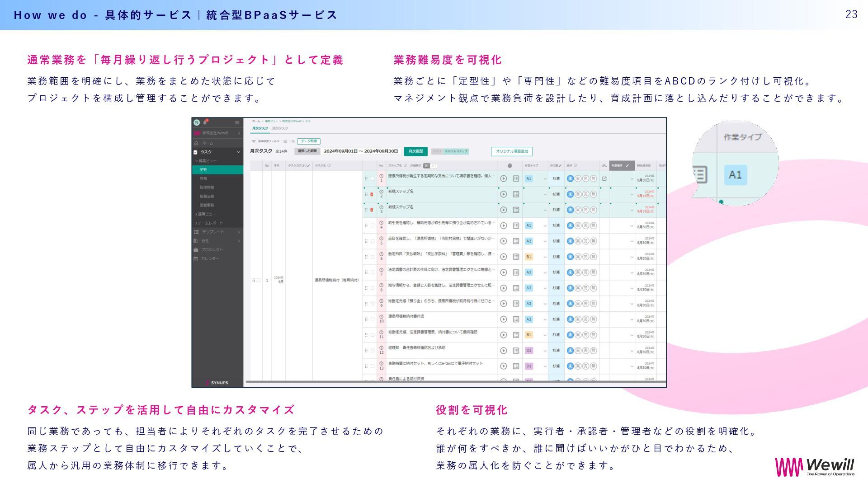Click the pencil icon beside タスクカテゴリ header
The height and width of the screenshot is (488, 868).
(x=309, y=165)
